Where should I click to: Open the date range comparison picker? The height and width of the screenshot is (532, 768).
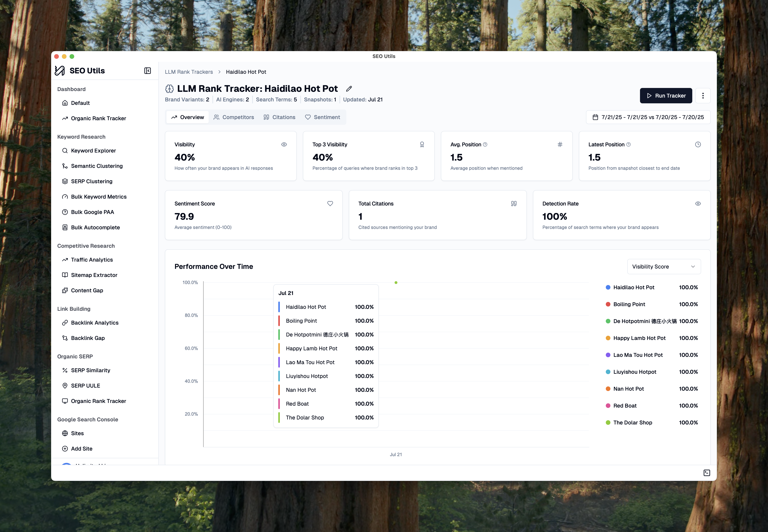coord(648,117)
